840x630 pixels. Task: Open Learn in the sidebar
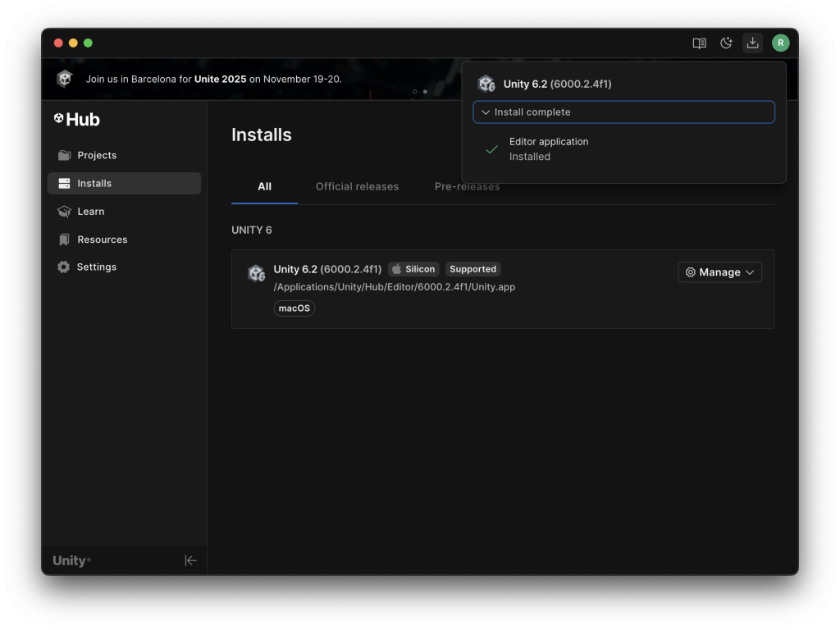coord(125,211)
